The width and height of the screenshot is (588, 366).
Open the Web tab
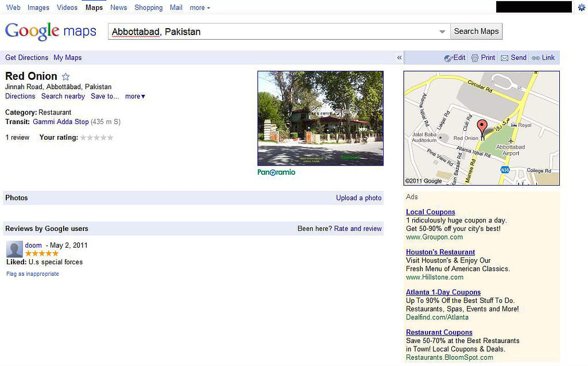pos(14,7)
